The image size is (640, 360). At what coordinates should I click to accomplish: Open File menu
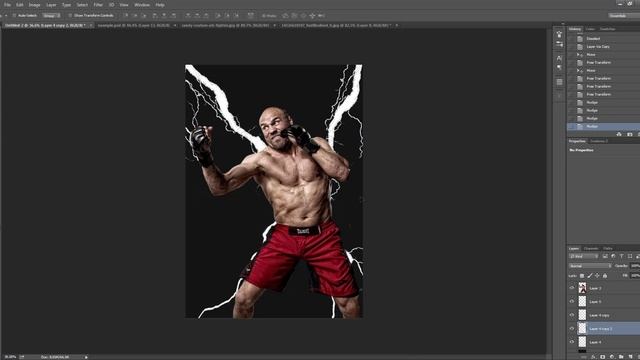coord(7,5)
